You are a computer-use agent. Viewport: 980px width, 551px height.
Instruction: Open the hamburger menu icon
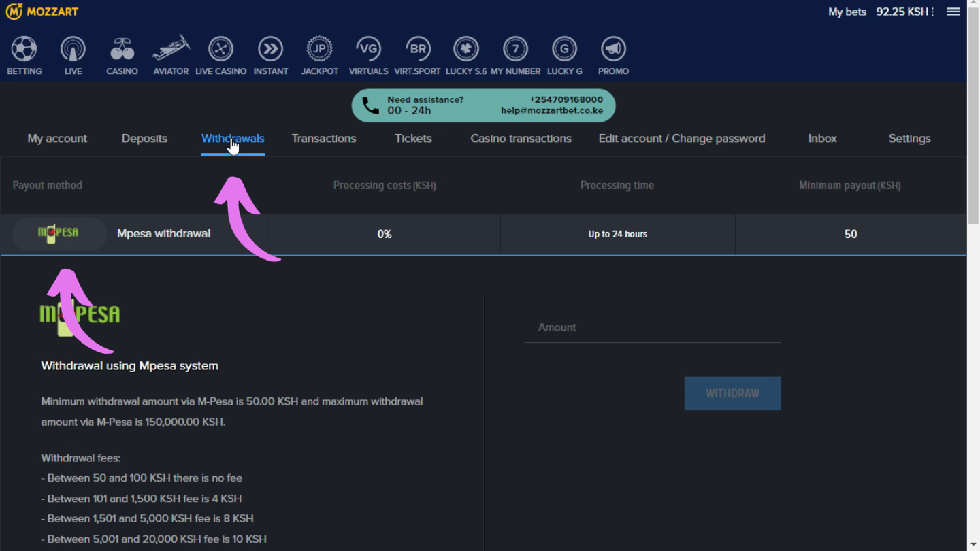tap(953, 12)
